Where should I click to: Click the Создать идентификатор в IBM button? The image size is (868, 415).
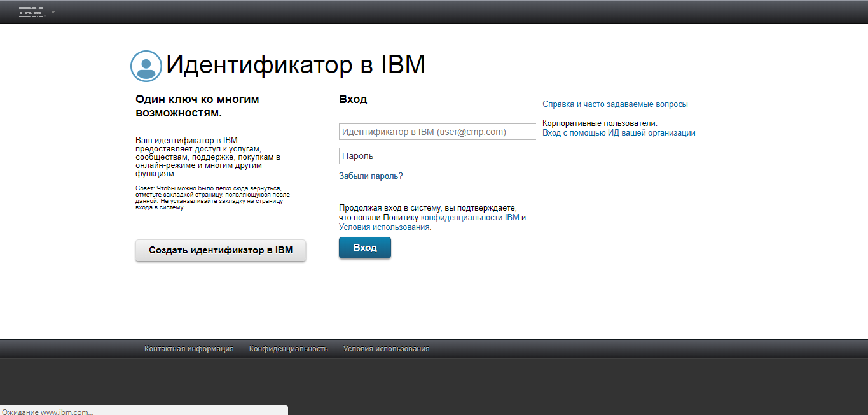click(220, 250)
